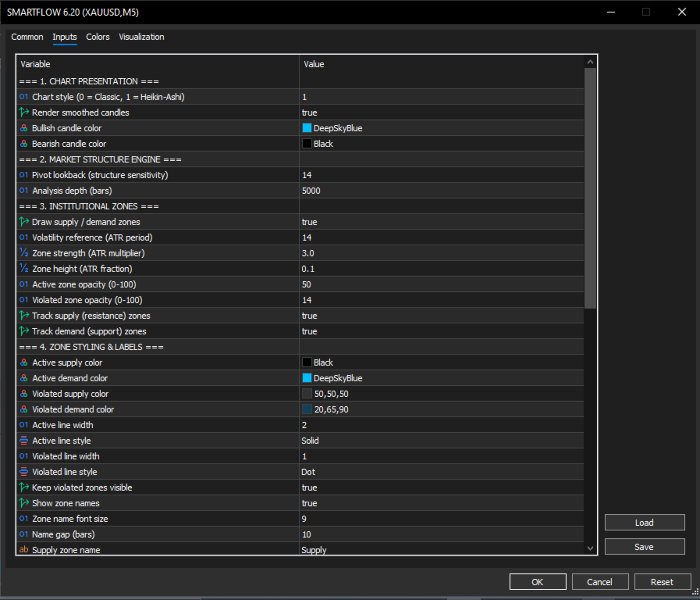Open the Active line style Solid dropdown

tap(441, 441)
